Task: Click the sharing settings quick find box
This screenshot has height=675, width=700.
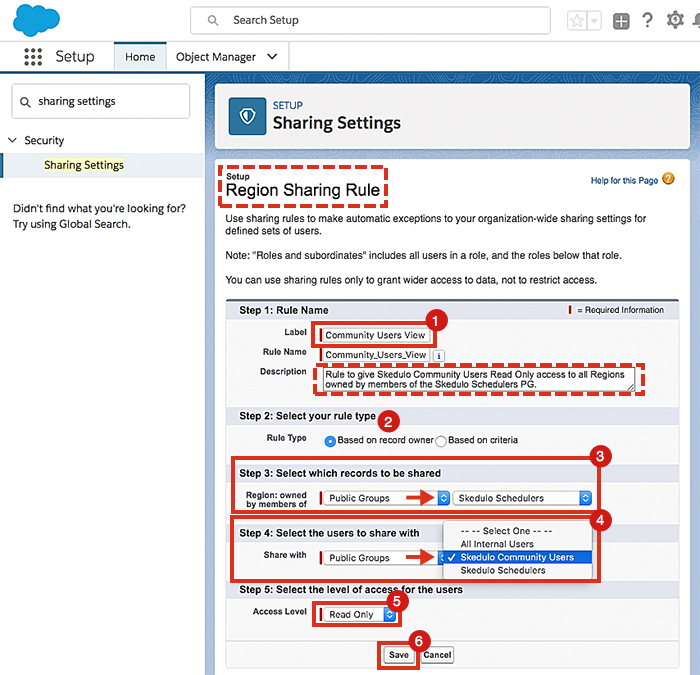Action: pyautogui.click(x=100, y=101)
